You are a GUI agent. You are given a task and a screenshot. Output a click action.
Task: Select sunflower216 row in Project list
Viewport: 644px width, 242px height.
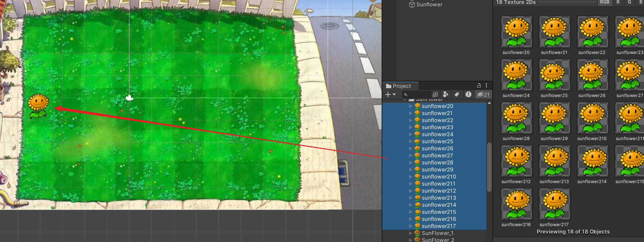click(x=435, y=219)
